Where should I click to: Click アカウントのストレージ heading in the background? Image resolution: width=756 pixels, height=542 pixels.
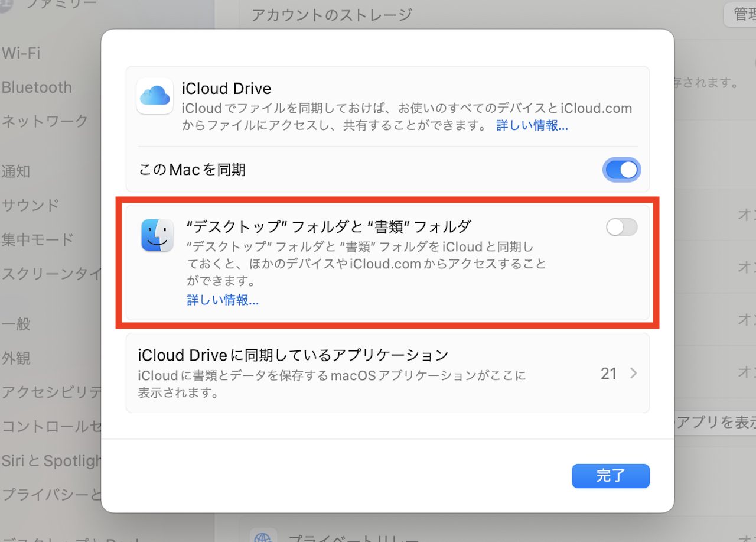(331, 15)
